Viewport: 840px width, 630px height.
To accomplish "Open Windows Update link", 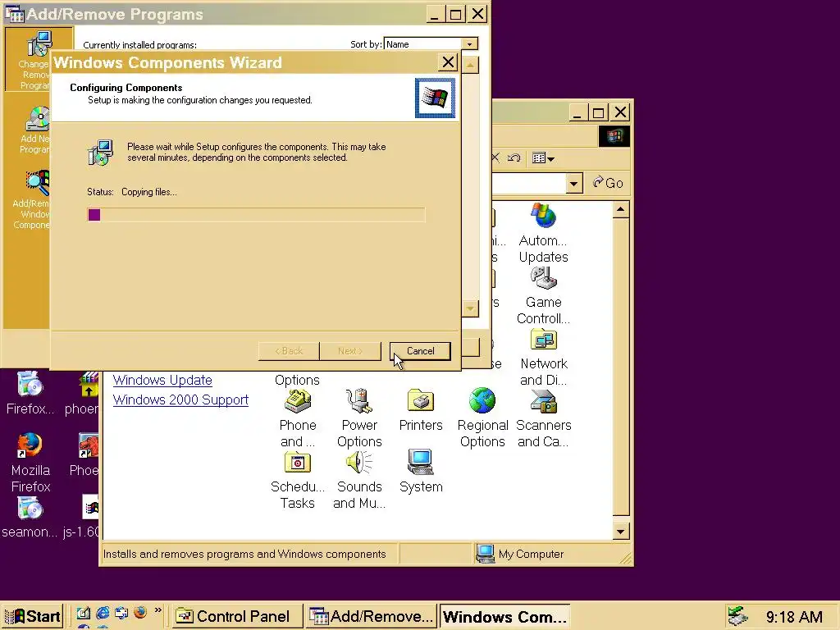I will (x=162, y=381).
